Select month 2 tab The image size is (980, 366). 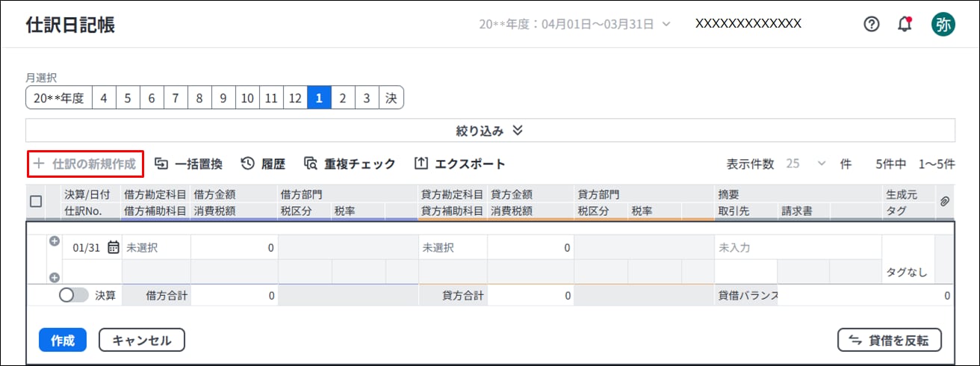pyautogui.click(x=343, y=98)
